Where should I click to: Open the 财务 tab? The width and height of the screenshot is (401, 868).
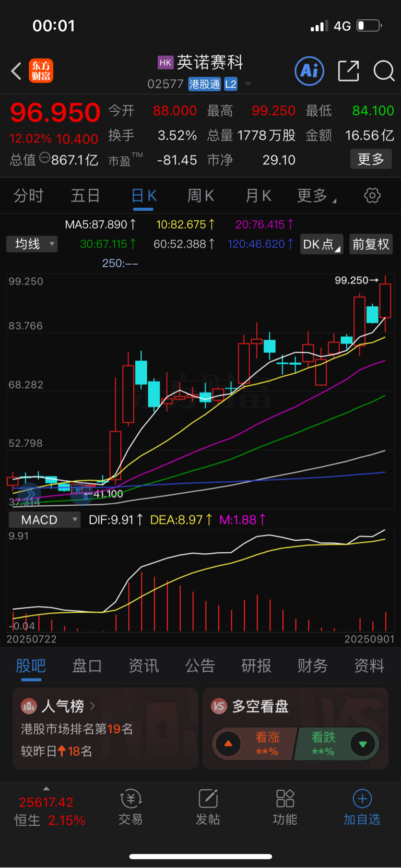[313, 666]
